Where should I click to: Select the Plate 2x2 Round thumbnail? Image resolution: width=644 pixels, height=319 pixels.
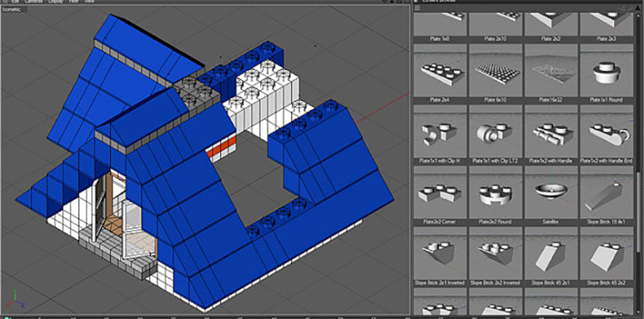pyautogui.click(x=495, y=192)
